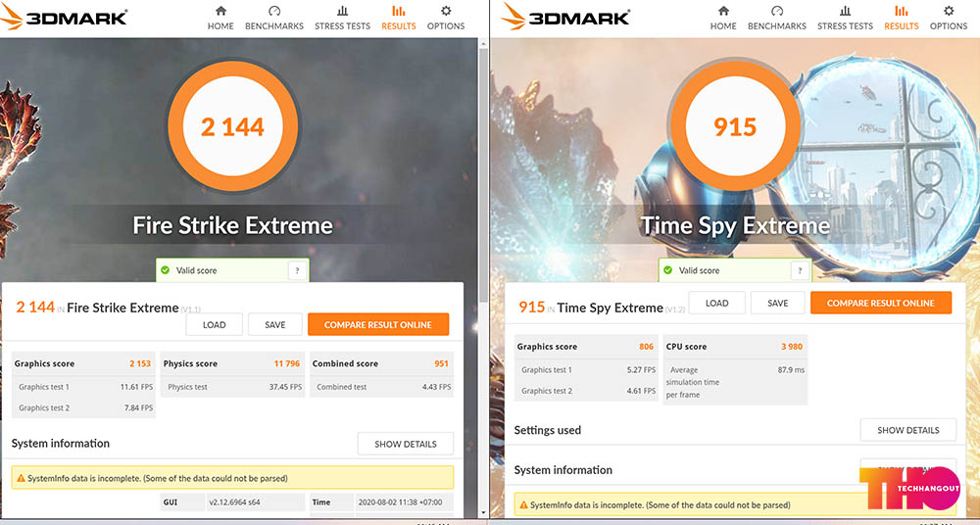The image size is (980, 525).
Task: Click the Time Spy Graphics test 2 value 4.61 FPS
Action: click(x=641, y=391)
